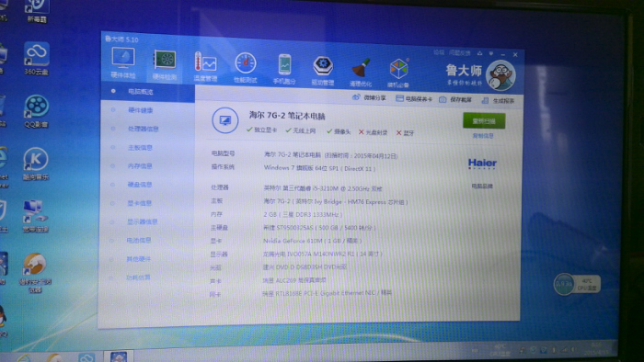Viewport: 644px width, 362px height.
Task: Click the CPU 温度 floating desktop widget
Action: (577, 284)
